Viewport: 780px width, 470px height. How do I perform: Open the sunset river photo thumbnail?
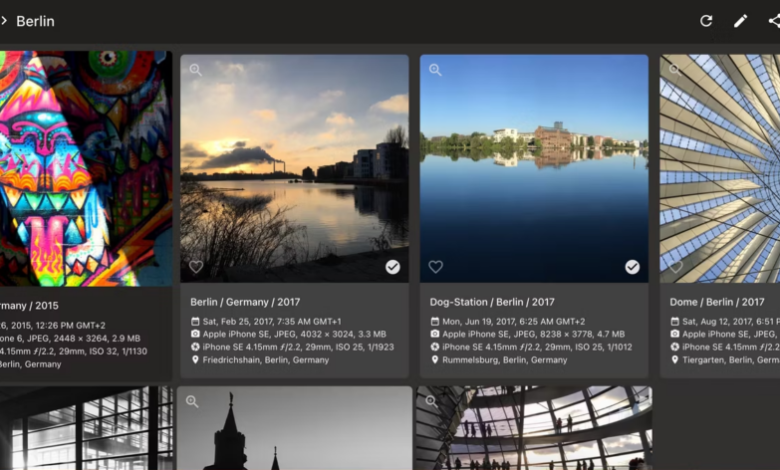(294, 169)
